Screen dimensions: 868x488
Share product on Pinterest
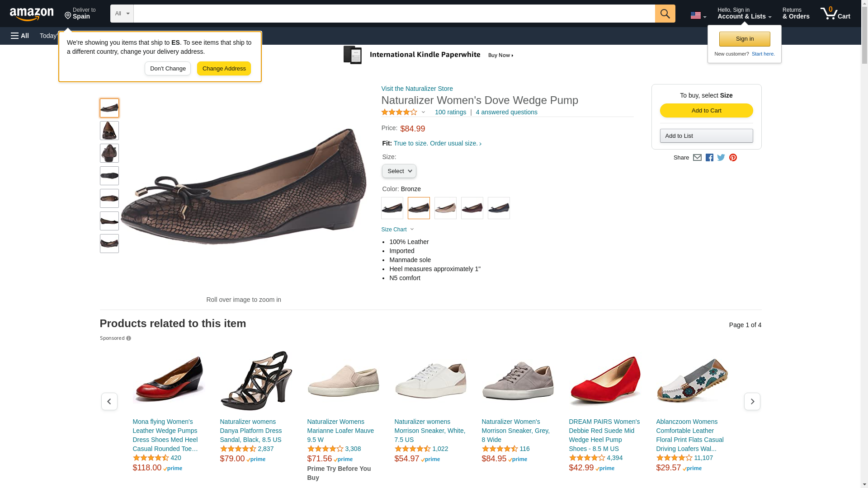(733, 158)
